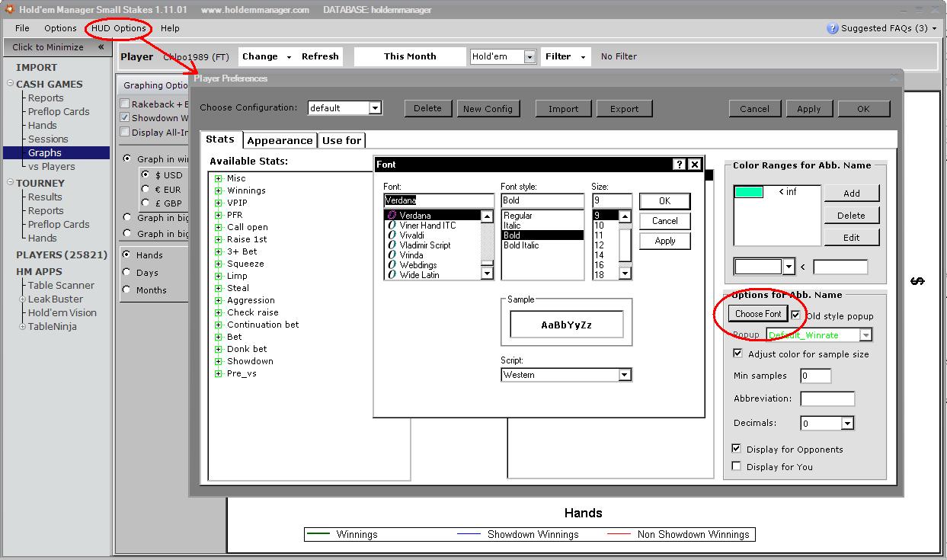The width and height of the screenshot is (947, 560).
Task: Click the Min samples input field
Action: [815, 376]
